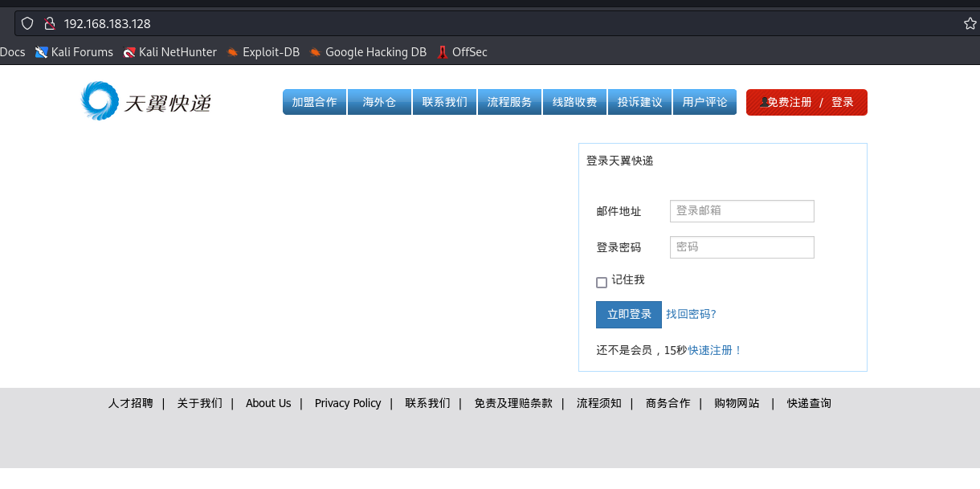The height and width of the screenshot is (489, 980).
Task: Tick the 记住我 checkbox
Action: pos(602,282)
